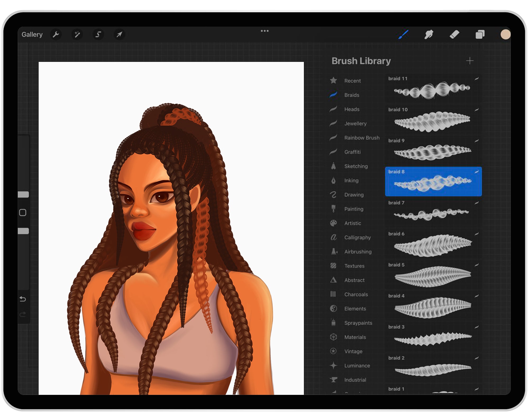
Task: Click the Undo arrow
Action: [23, 299]
